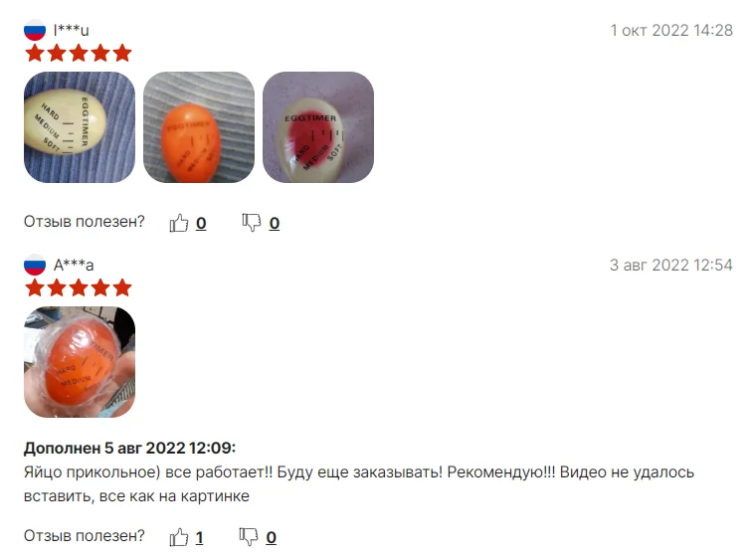This screenshot has width=753, height=560.
Task: Click the like count 0 on l***u's review
Action: click(x=201, y=224)
